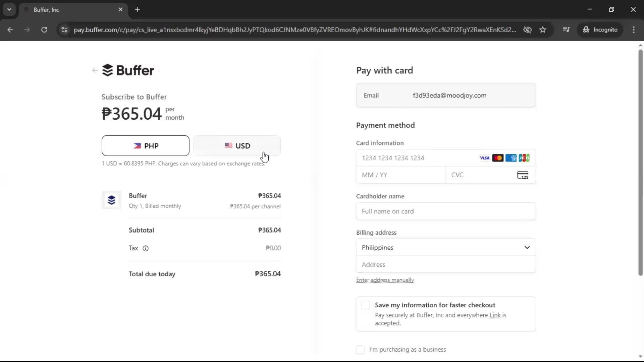Click the Visa card brand icon
Viewport: 644px width, 362px height.
point(484,158)
